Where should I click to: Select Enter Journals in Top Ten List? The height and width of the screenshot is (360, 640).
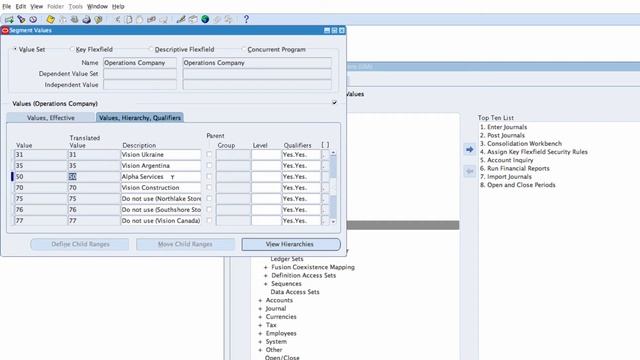pos(503,127)
